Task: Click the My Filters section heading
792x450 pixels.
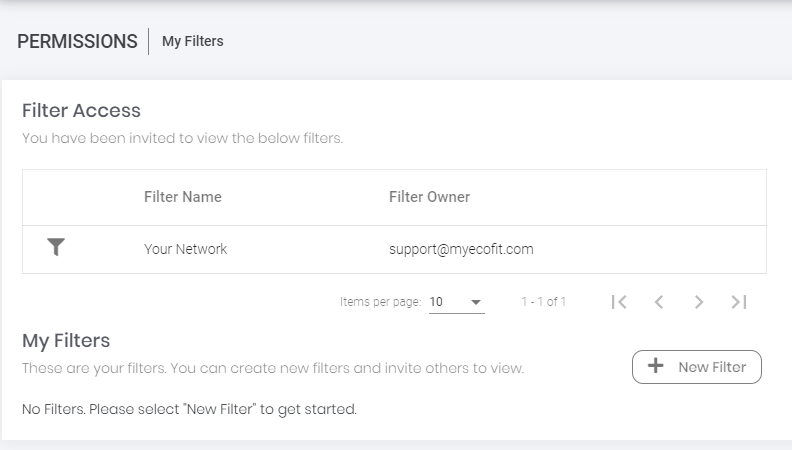Action: pos(66,341)
